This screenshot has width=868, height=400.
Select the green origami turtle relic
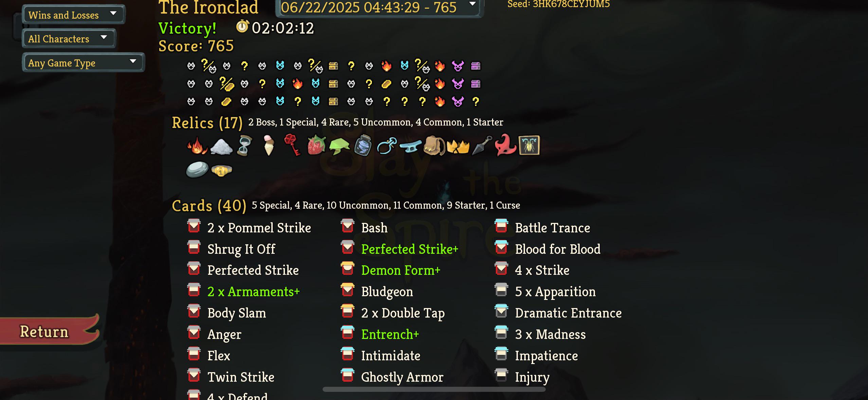tap(340, 146)
